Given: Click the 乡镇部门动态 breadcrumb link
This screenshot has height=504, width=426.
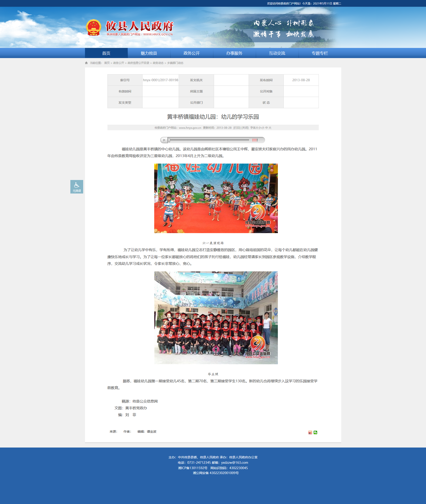Looking at the screenshot, I should (175, 63).
